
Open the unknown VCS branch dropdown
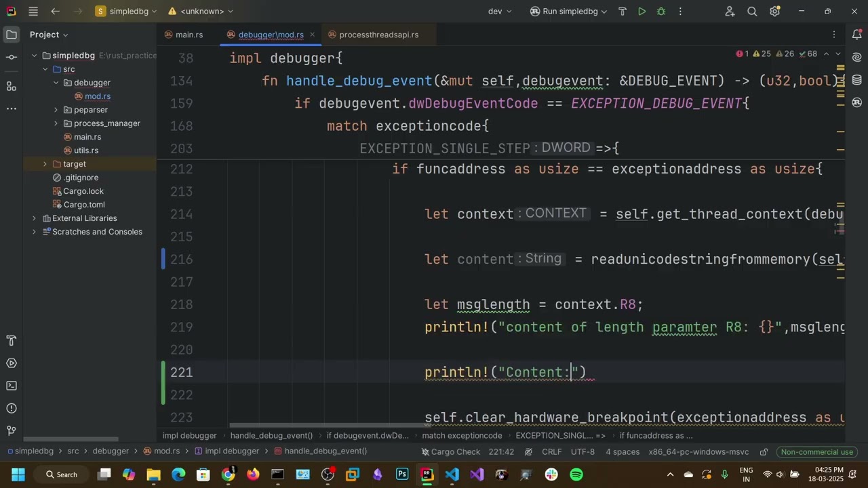pyautogui.click(x=201, y=12)
